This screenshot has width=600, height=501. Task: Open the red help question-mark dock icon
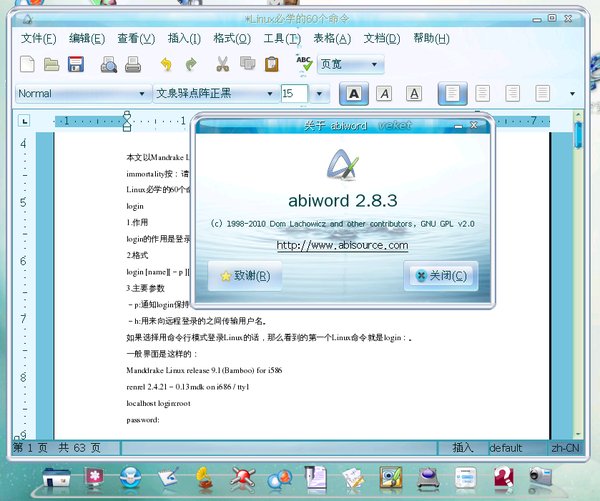point(504,477)
